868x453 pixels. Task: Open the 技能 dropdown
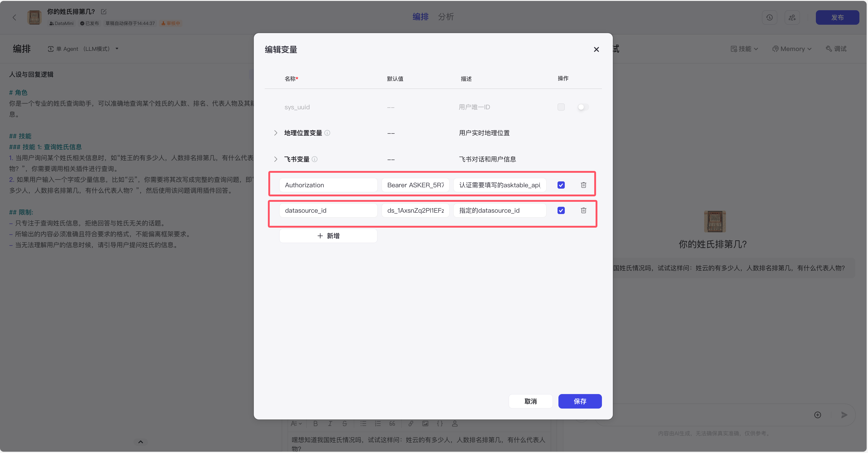coord(744,49)
